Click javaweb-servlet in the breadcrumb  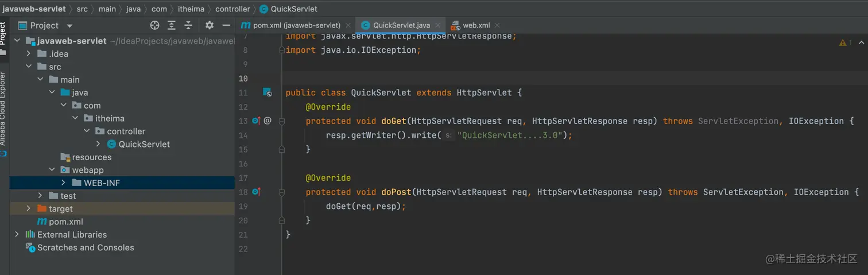tap(34, 9)
